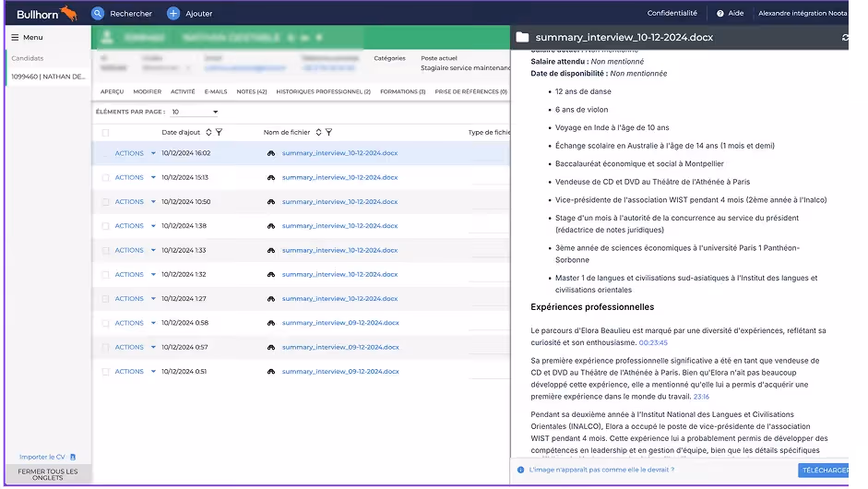Click the Aide question mark icon
Image resolution: width=868 pixels, height=489 pixels.
click(720, 13)
